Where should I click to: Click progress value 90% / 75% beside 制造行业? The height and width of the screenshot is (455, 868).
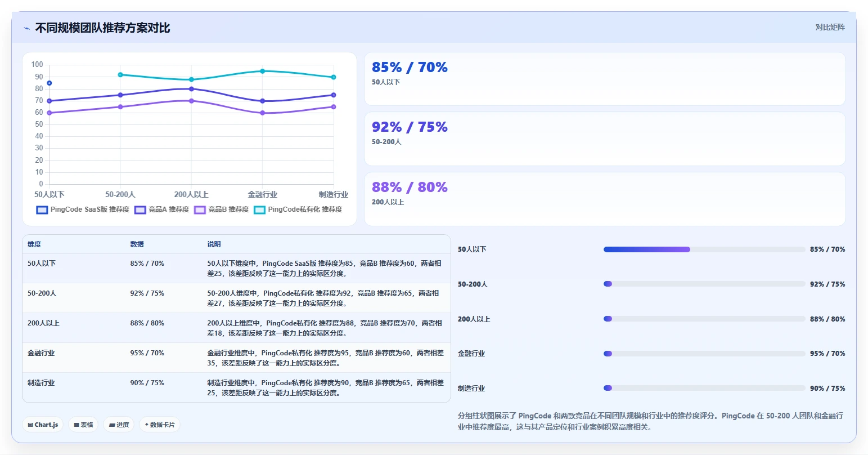pos(827,389)
